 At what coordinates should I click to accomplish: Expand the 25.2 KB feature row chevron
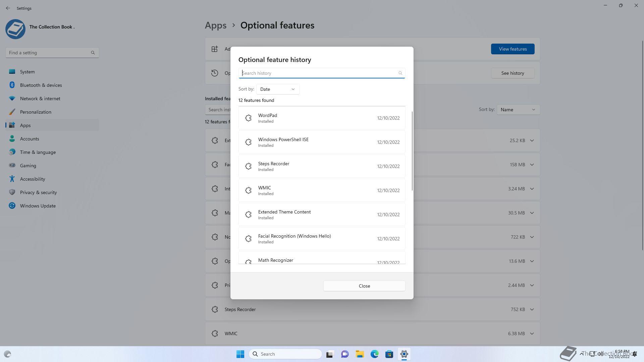pyautogui.click(x=532, y=140)
